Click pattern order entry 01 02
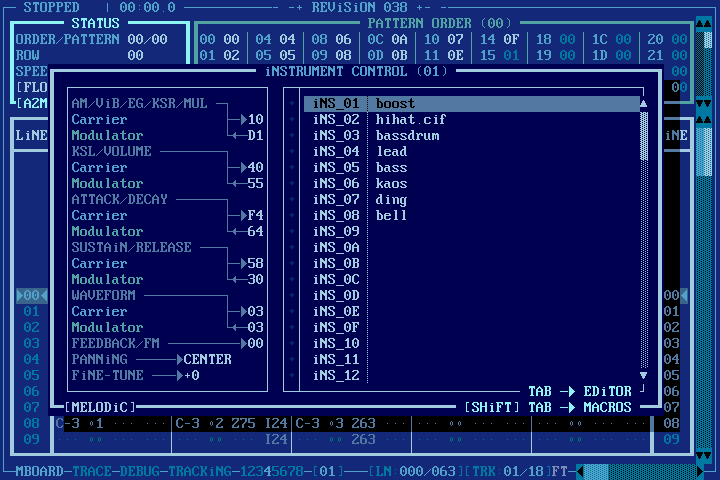 [219, 56]
